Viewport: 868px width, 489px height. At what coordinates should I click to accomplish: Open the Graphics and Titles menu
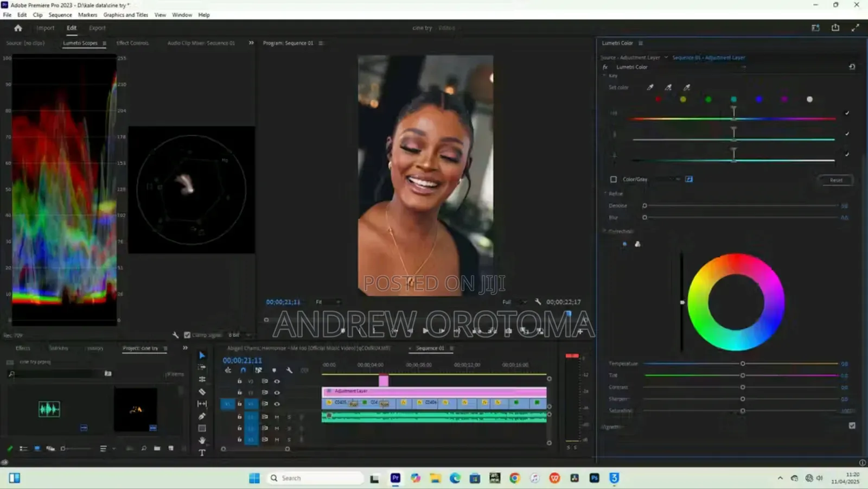pyautogui.click(x=126, y=15)
